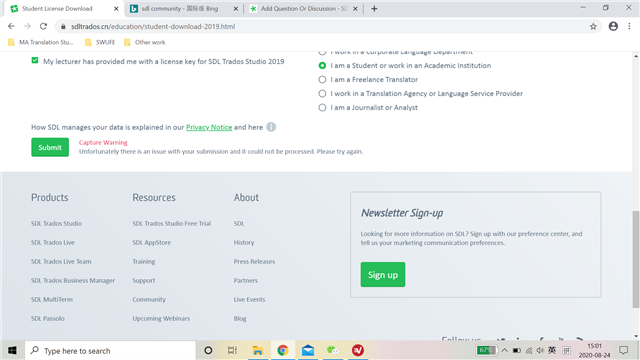The image size is (640, 360).
Task: Open the SDL Trados Business Manager link
Action: tap(73, 280)
